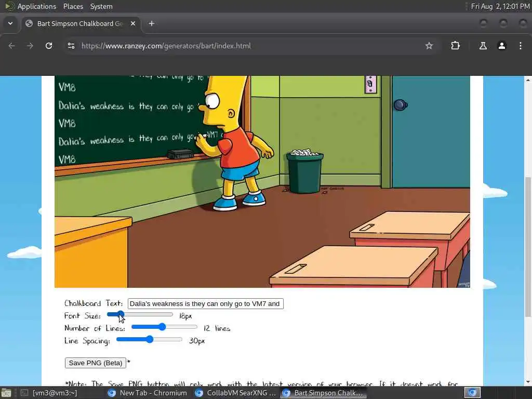Adjust the Number of Lines slider
The image size is (532, 399).
[164, 327]
